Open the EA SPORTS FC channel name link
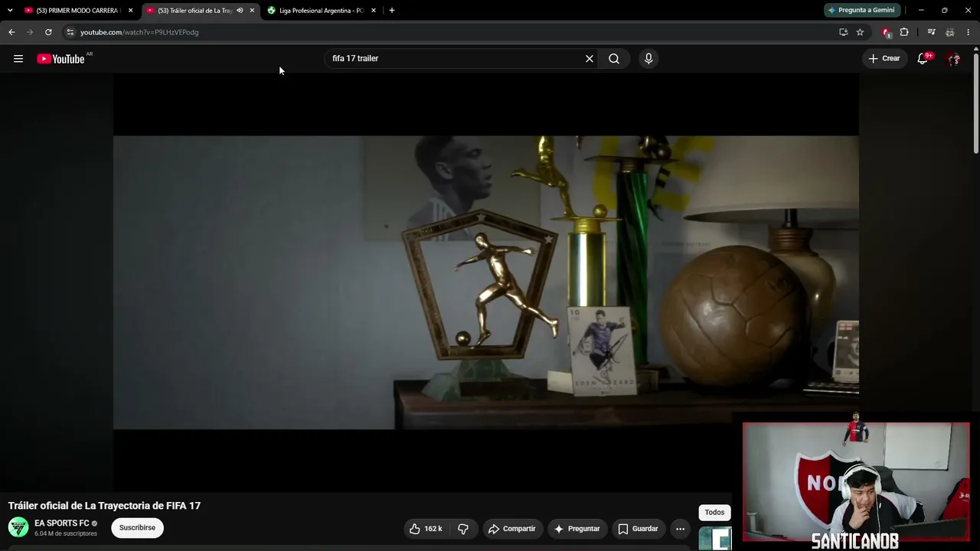Viewport: 980px width, 551px height. [x=62, y=523]
